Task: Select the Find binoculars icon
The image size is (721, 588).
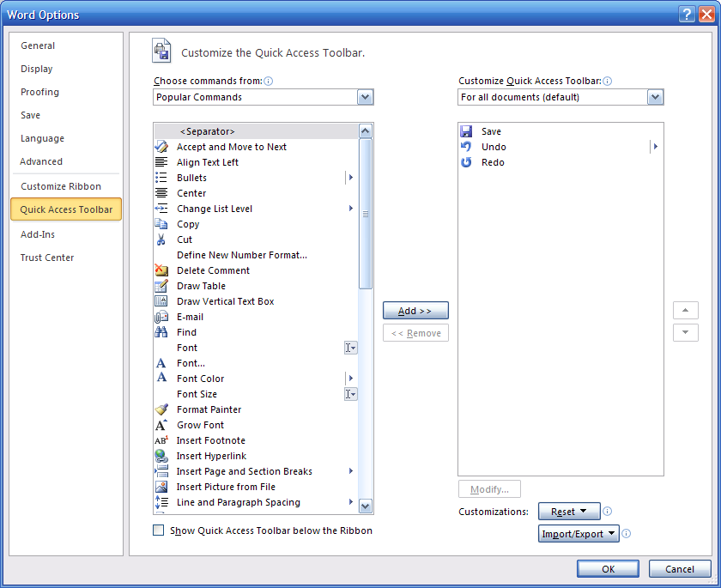Action: point(161,332)
